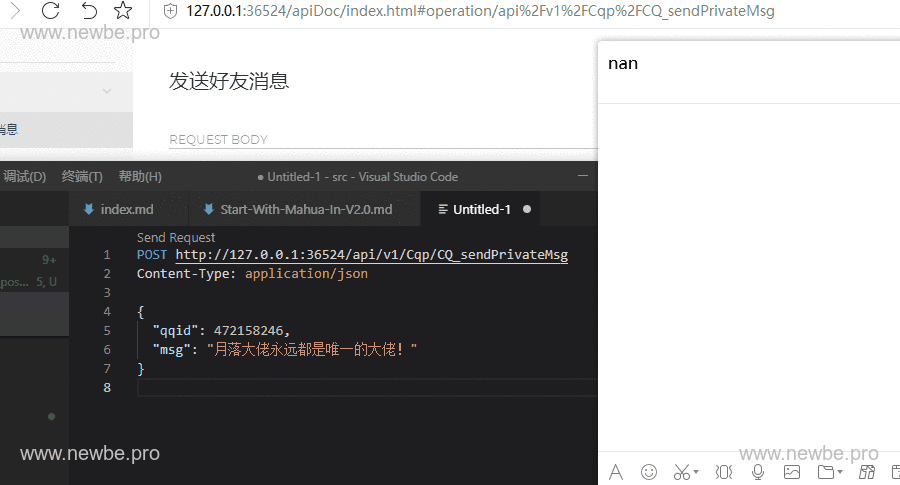
Task: Click the POST keyword on line 1
Action: [152, 255]
